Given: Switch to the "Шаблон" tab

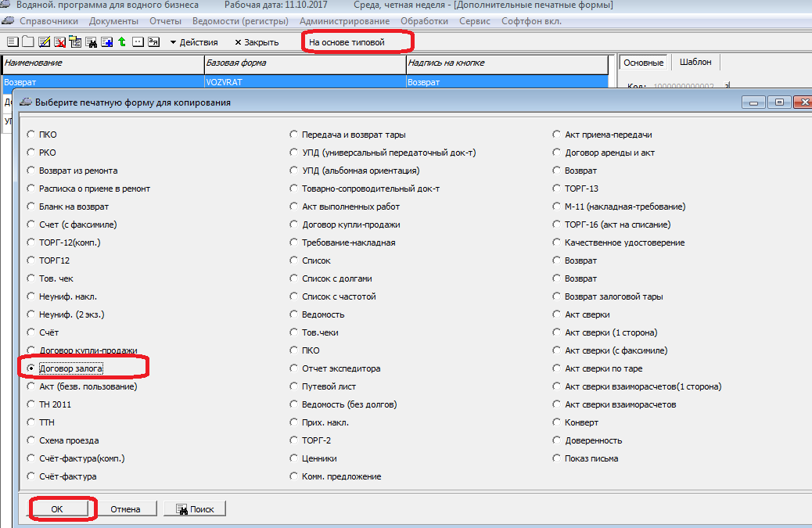Looking at the screenshot, I should click(x=695, y=63).
